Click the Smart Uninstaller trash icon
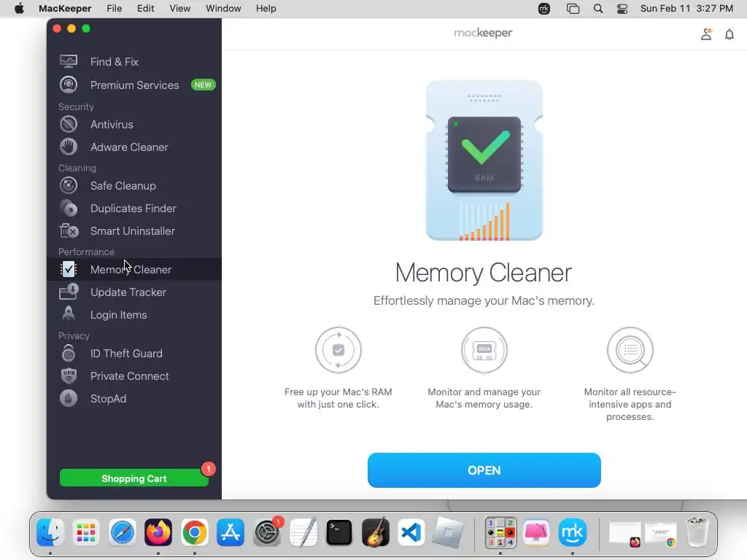Viewport: 747px width, 560px height. point(69,231)
